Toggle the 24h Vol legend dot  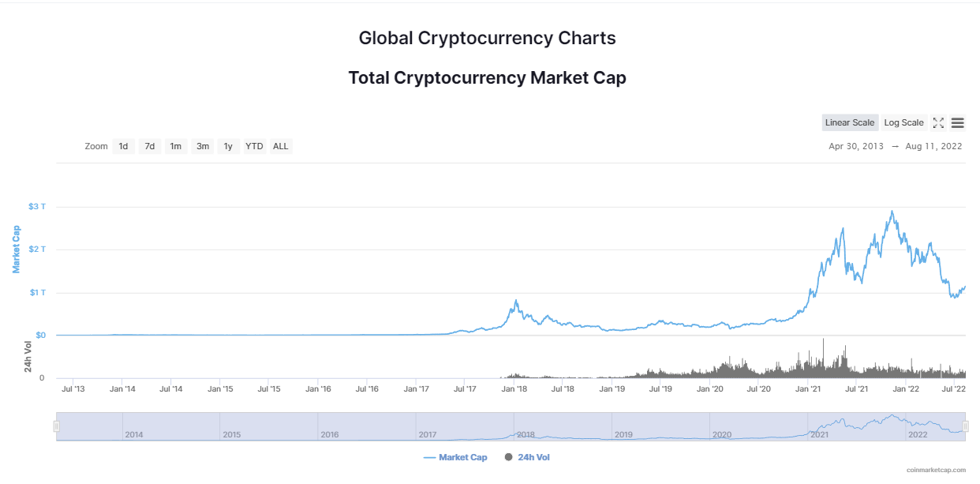pyautogui.click(x=509, y=457)
